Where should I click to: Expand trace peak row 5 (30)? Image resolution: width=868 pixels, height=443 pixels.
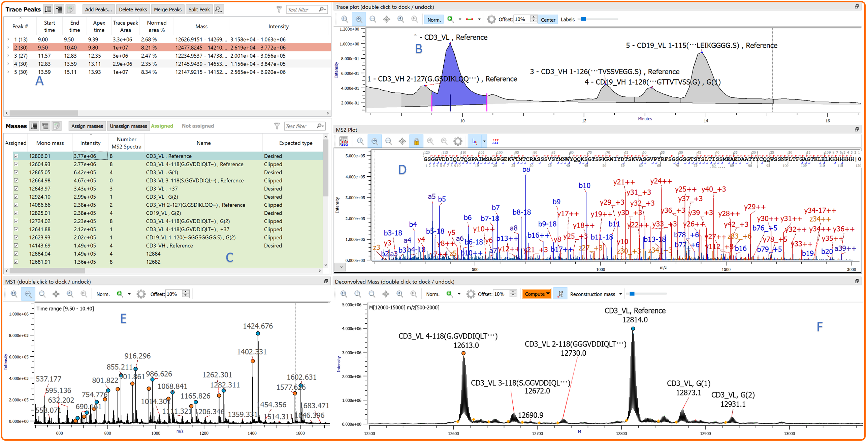coord(8,72)
